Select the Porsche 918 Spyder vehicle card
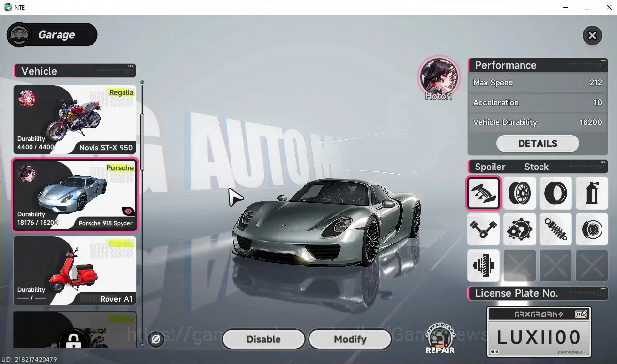The image size is (617, 364). tap(75, 195)
